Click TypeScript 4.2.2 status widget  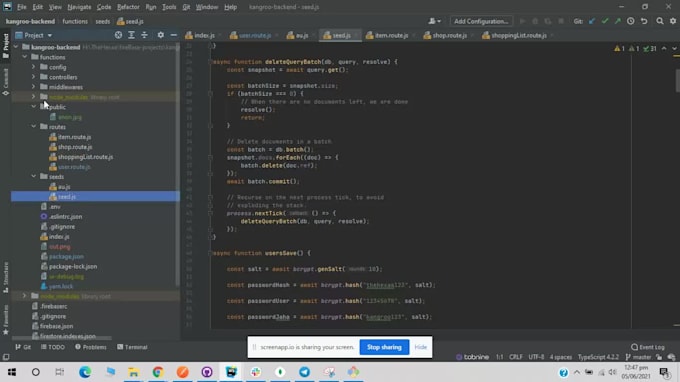coord(598,357)
